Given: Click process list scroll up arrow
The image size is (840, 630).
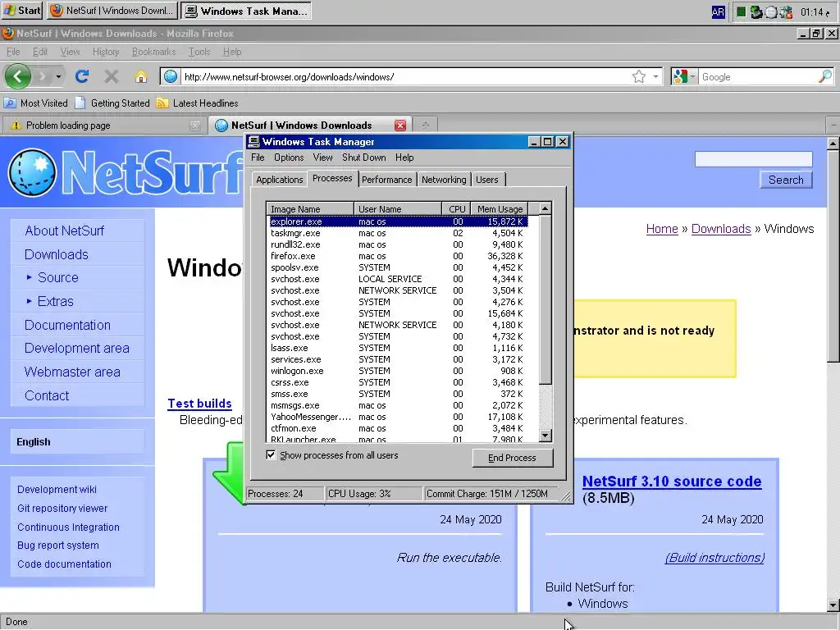Looking at the screenshot, I should click(546, 208).
